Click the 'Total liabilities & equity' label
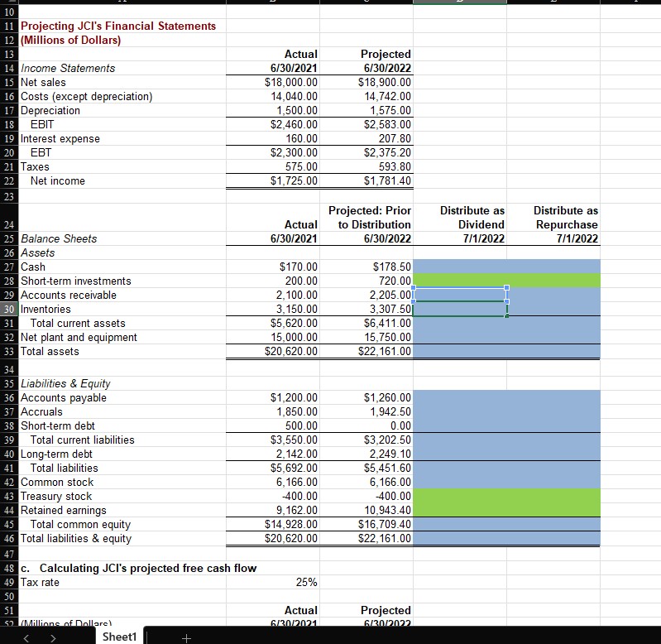The height and width of the screenshot is (644, 661). click(76, 539)
